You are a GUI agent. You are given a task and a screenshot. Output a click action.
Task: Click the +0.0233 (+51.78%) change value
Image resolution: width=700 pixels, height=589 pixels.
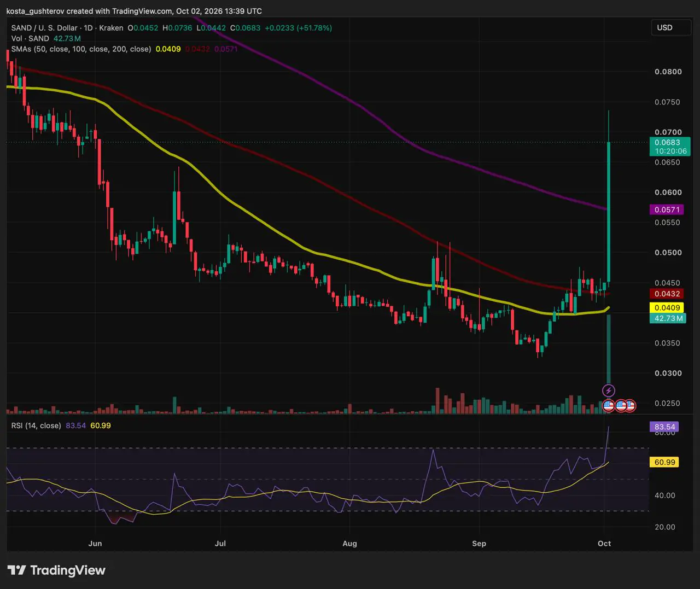298,28
